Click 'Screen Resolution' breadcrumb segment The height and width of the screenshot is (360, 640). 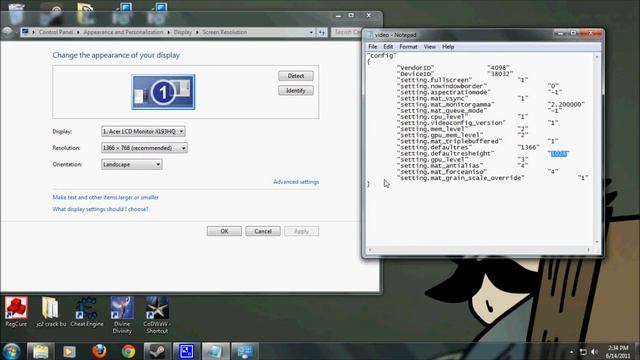click(x=224, y=32)
